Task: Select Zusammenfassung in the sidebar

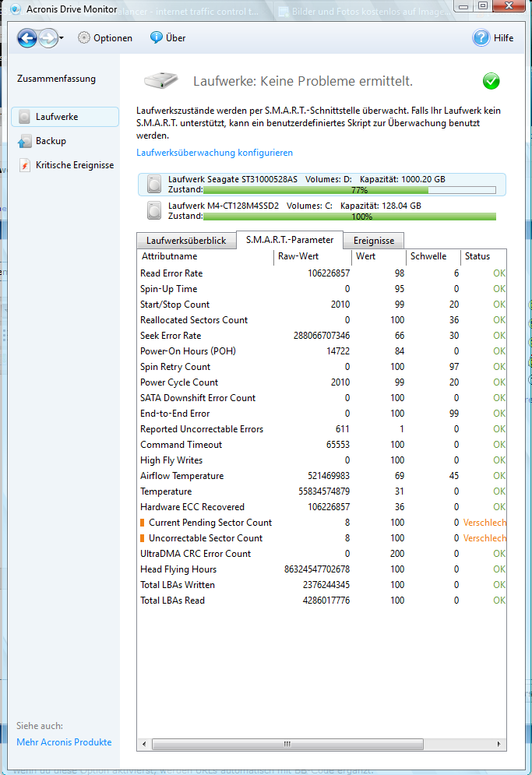Action: [56, 79]
